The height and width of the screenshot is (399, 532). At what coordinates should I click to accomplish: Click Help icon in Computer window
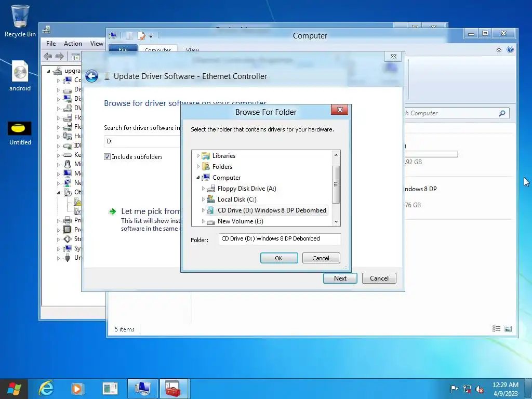[510, 49]
